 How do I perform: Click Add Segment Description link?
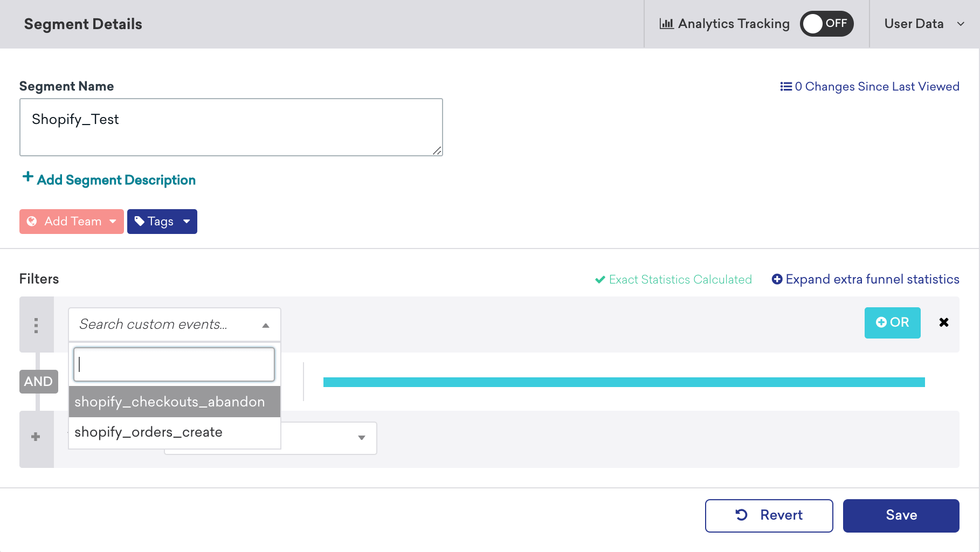116,180
